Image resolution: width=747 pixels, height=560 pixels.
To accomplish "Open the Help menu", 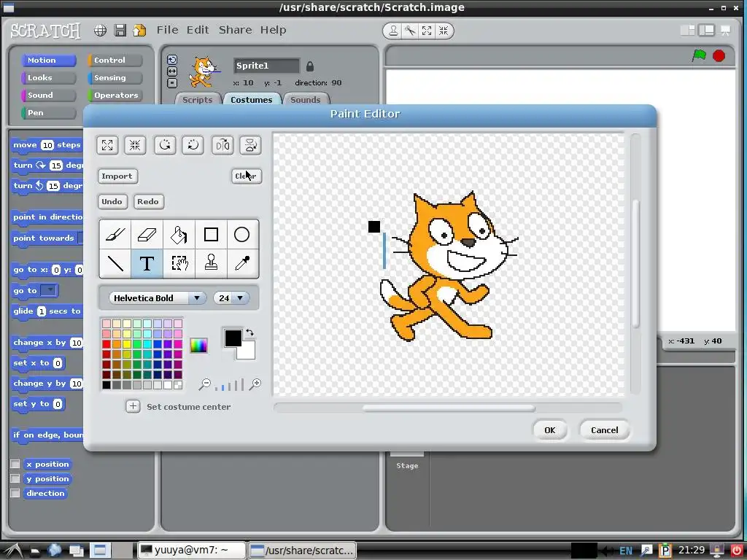I will 274,30.
